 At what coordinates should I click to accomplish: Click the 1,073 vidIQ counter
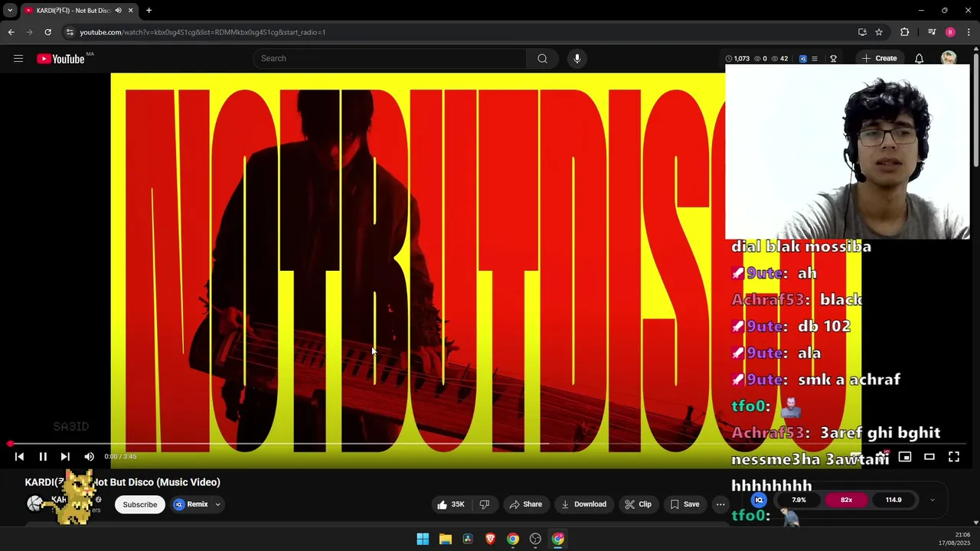click(x=738, y=59)
